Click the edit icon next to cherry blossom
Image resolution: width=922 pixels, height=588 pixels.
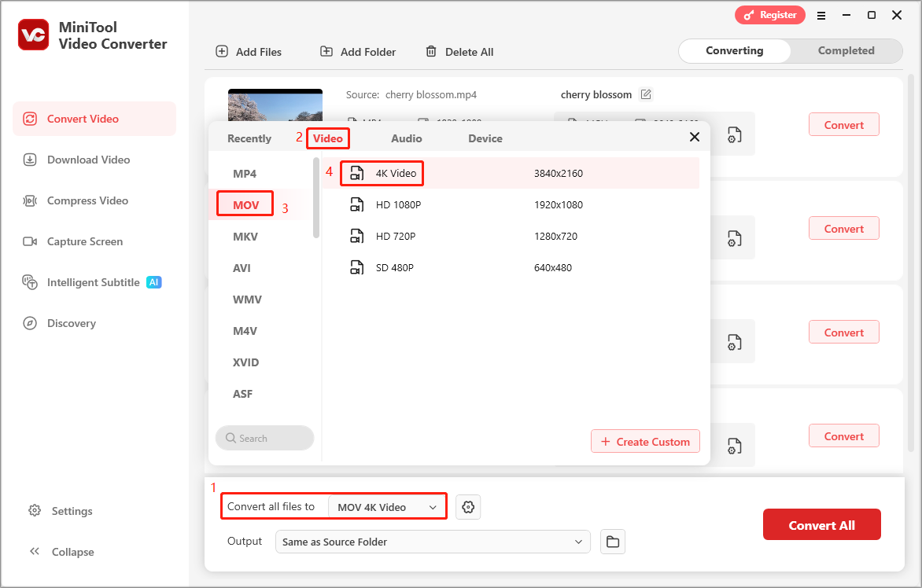point(646,94)
